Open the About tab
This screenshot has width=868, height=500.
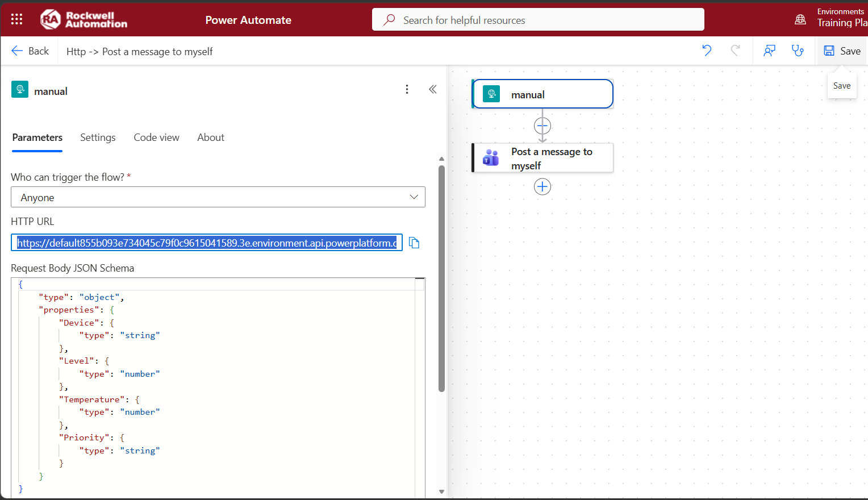click(211, 137)
